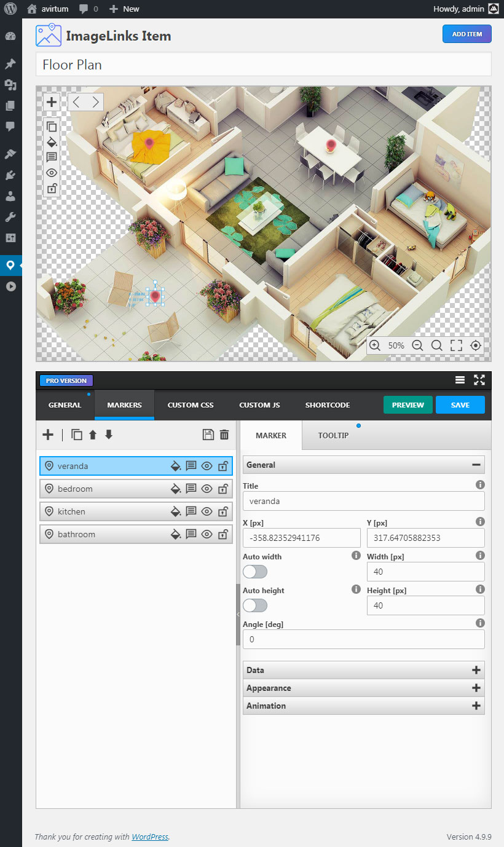The width and height of the screenshot is (504, 847).
Task: Fit canvas to screen with frame icon
Action: 456,345
